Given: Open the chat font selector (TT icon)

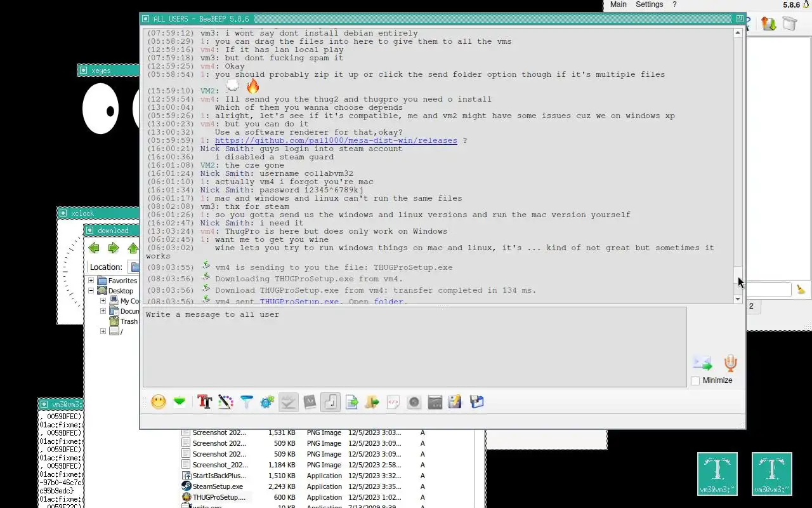Looking at the screenshot, I should [x=204, y=401].
